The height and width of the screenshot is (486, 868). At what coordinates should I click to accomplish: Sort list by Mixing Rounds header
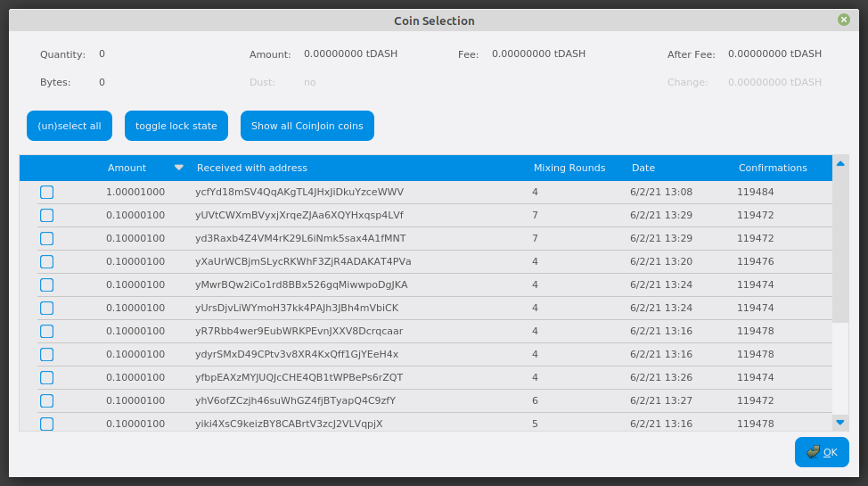pos(569,168)
